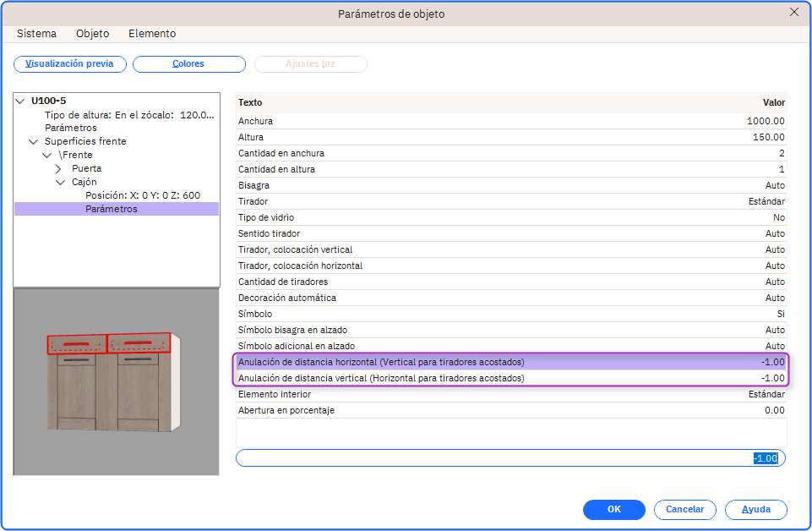Click Estándar value for Tirador
The image size is (812, 531).
point(766,201)
